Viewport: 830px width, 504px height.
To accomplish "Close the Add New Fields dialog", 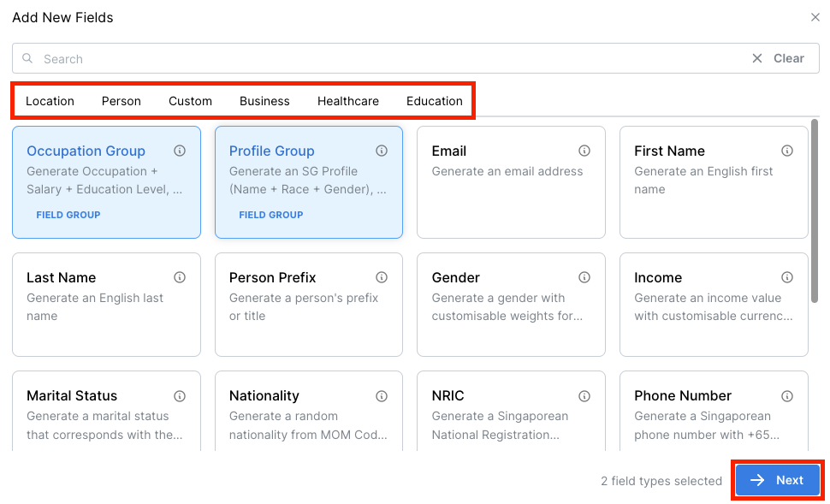I will coord(815,17).
